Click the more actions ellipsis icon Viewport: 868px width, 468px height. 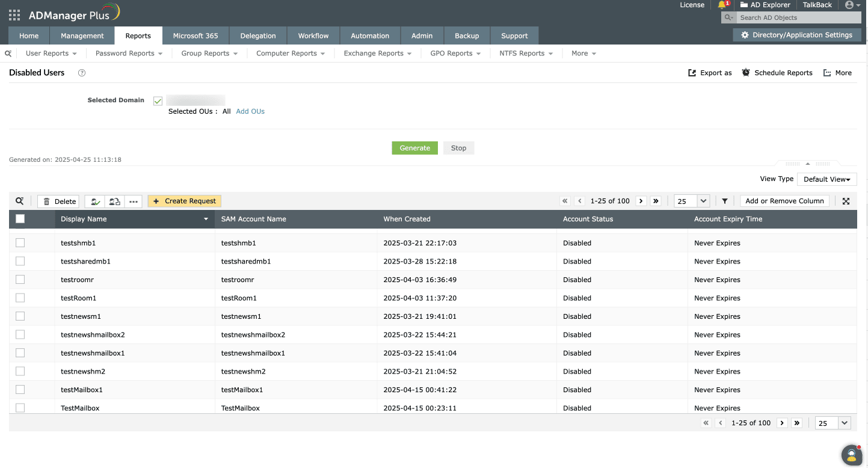coord(133,201)
